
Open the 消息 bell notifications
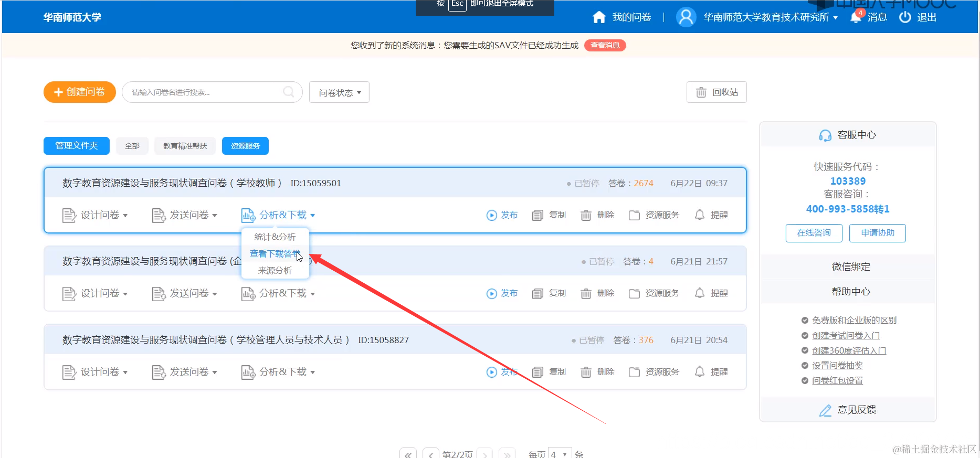coord(856,17)
